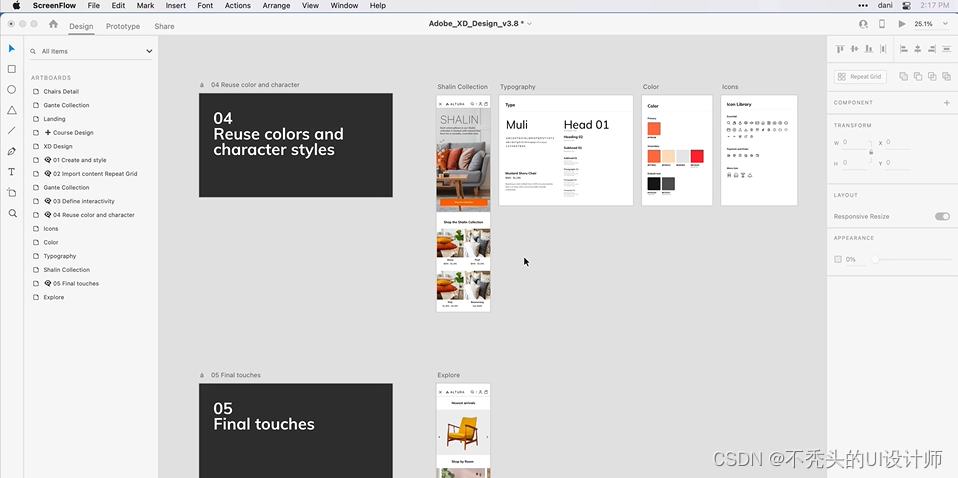The image size is (958, 478).
Task: Select 05 Final touches layer item
Action: tap(76, 284)
